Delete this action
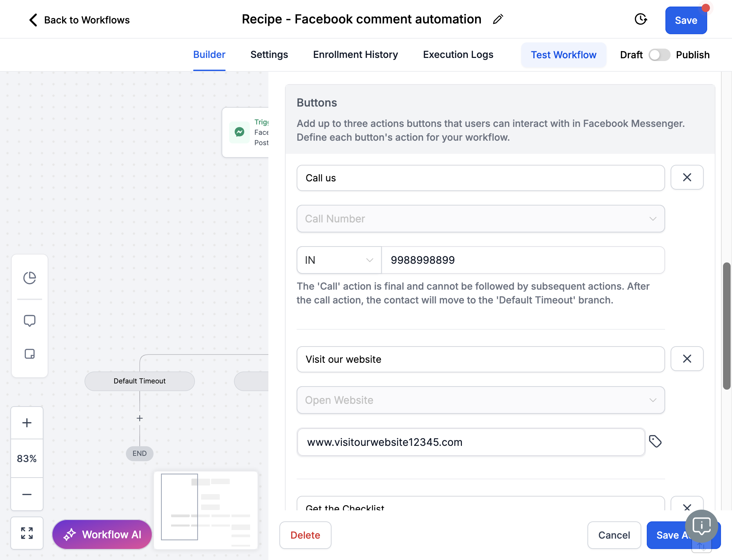The height and width of the screenshot is (560, 732). 305,535
